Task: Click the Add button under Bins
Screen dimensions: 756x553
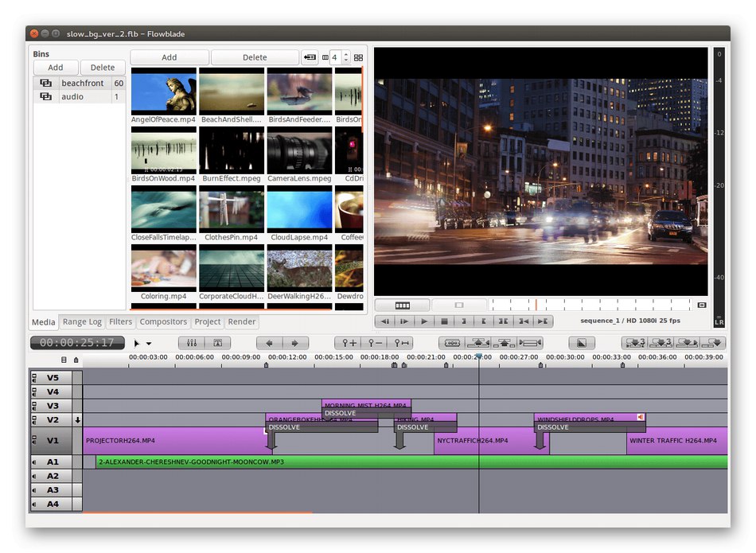Action: [x=56, y=68]
